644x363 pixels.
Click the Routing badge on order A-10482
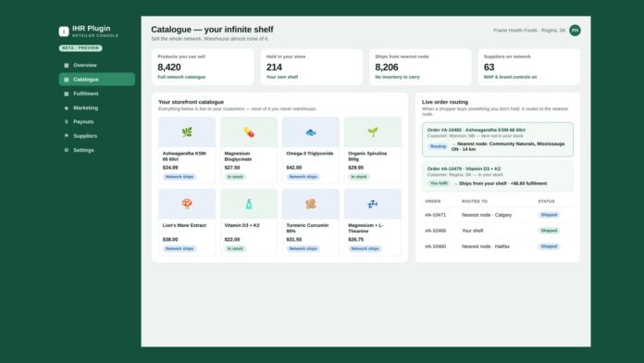pyautogui.click(x=438, y=146)
